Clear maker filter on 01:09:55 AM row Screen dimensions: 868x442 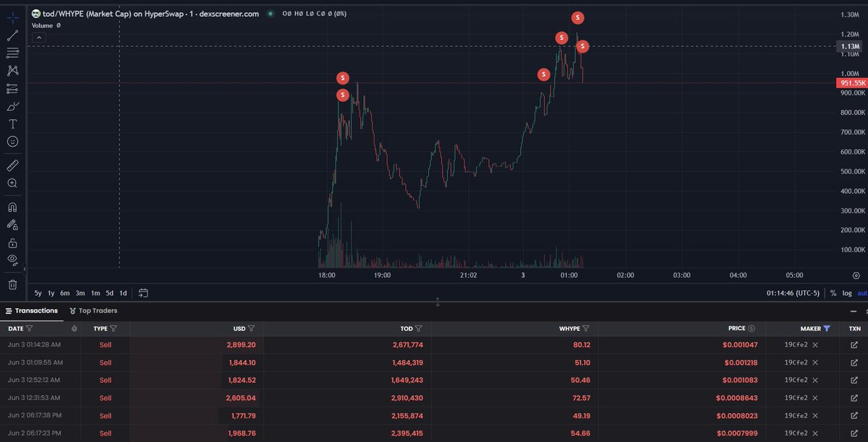[x=815, y=362]
